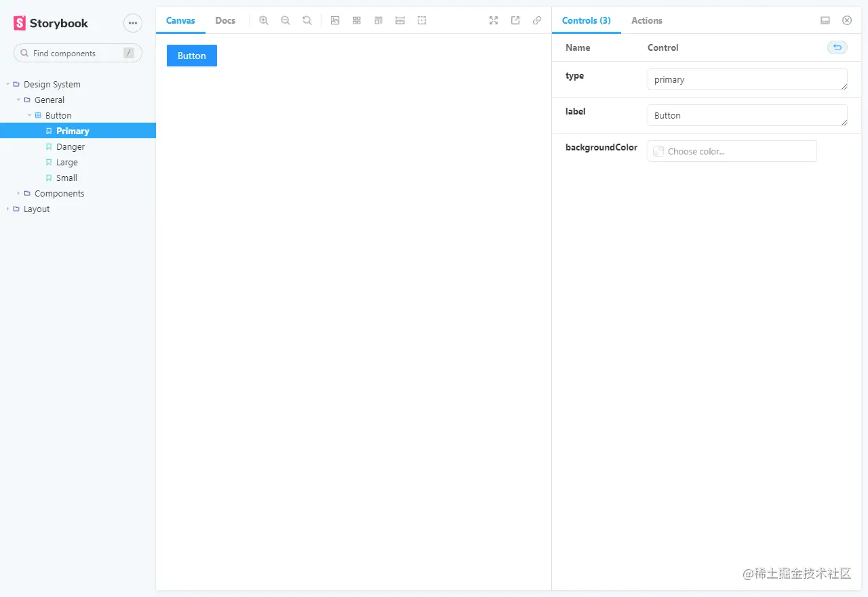Image resolution: width=868 pixels, height=597 pixels.
Task: Reset the canvas zoom level
Action: (x=307, y=20)
